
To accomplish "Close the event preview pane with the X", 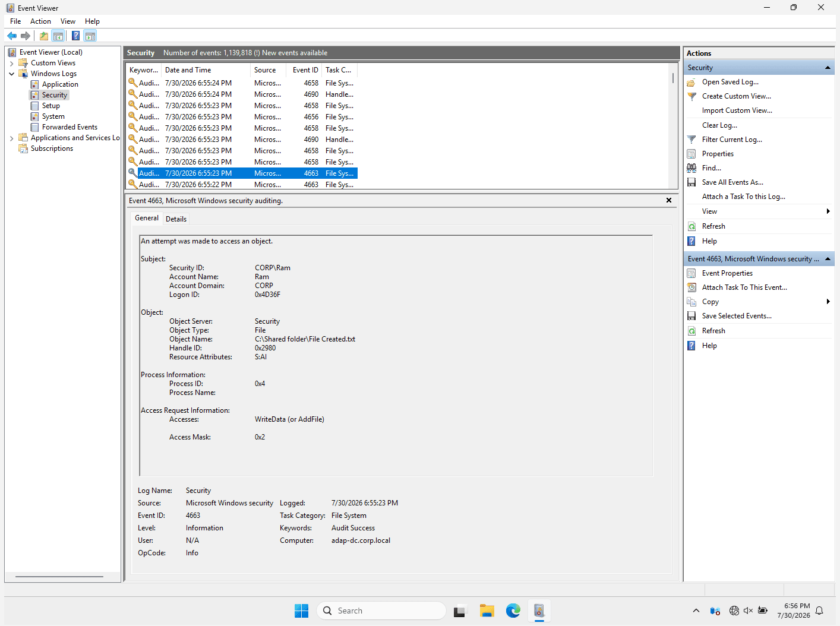I will (x=669, y=201).
